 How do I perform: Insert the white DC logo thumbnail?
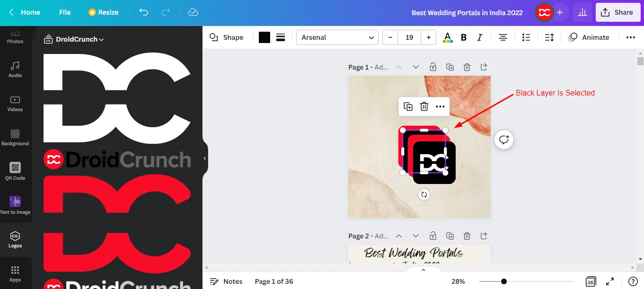(x=117, y=98)
